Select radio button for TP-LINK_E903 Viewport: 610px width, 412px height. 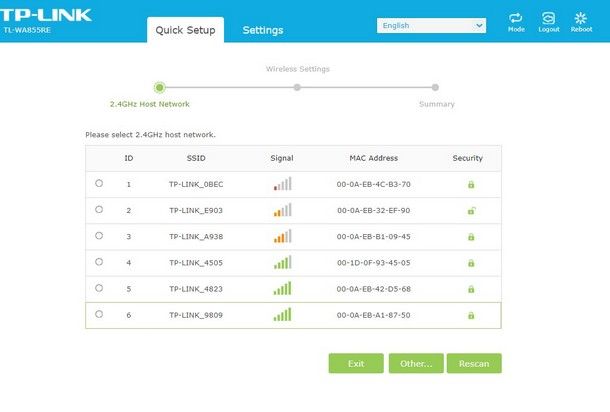99,209
